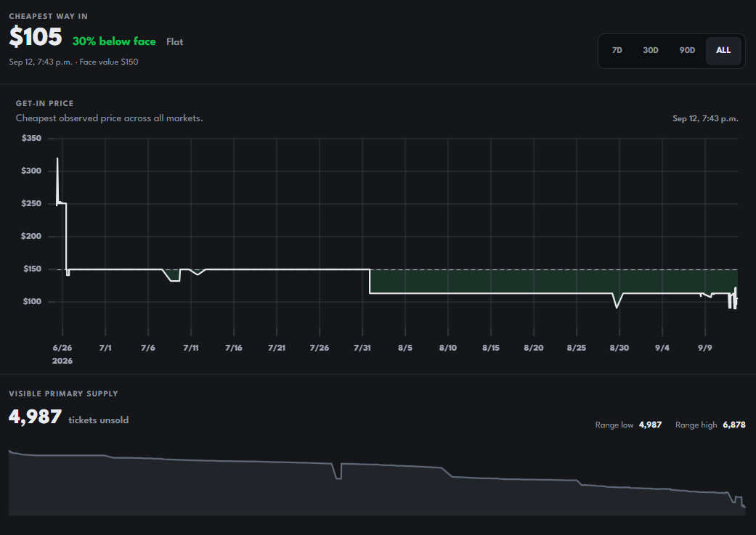Click the 8/5 date axis label

(x=405, y=348)
